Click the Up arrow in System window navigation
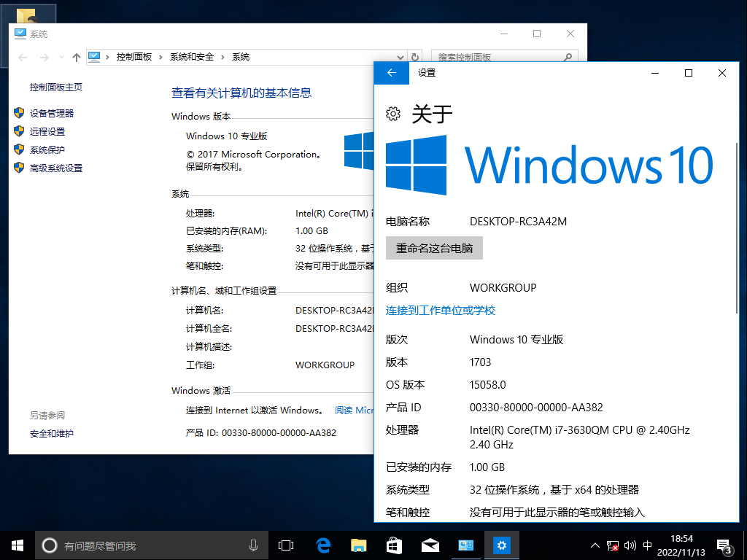 (76, 57)
